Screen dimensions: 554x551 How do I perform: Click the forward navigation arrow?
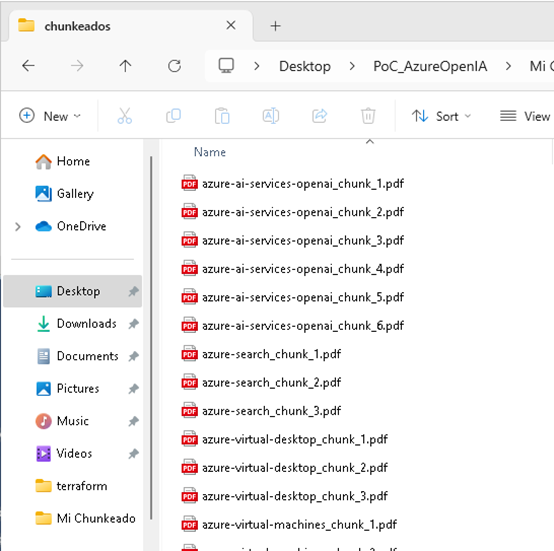77,66
